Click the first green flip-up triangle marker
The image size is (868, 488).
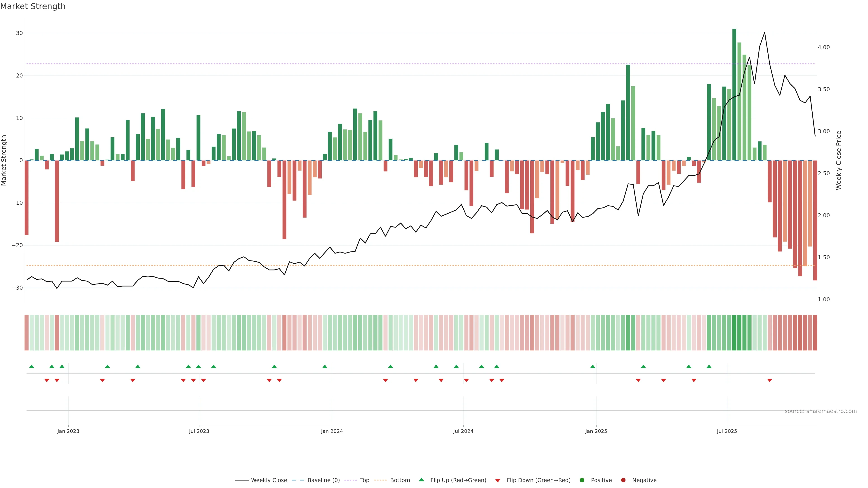click(32, 366)
